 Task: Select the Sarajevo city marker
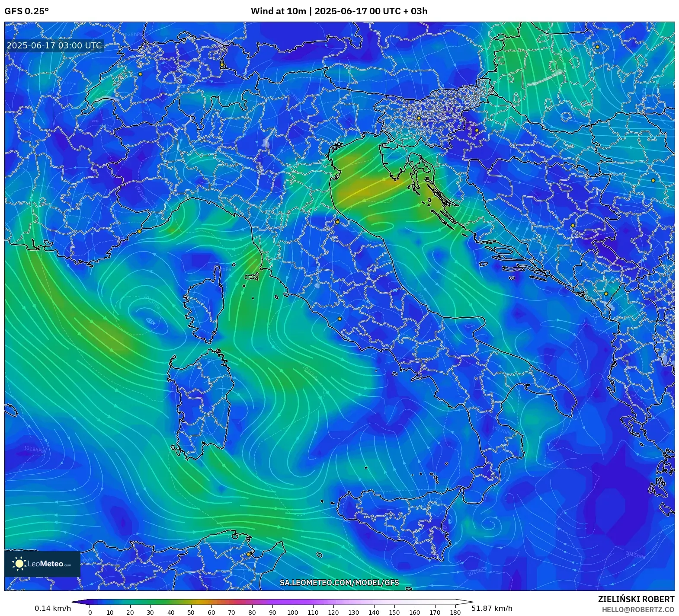(x=573, y=226)
